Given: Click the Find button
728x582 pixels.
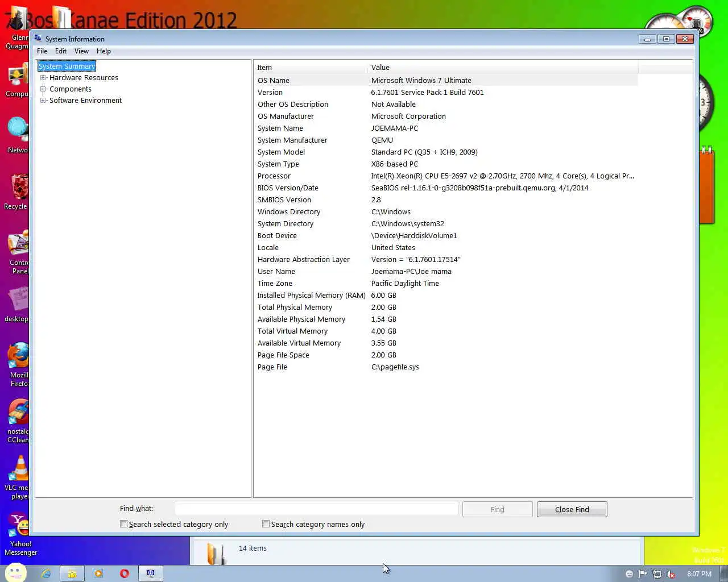Looking at the screenshot, I should (498, 509).
